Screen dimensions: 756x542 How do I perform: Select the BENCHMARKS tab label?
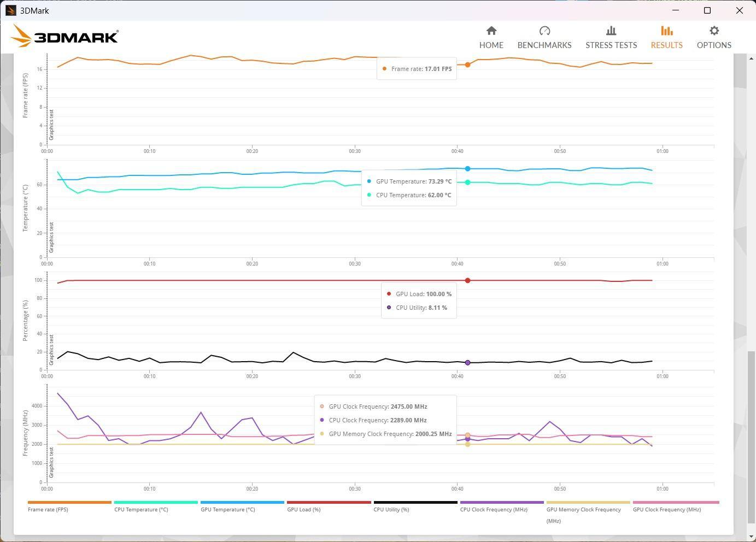click(544, 45)
